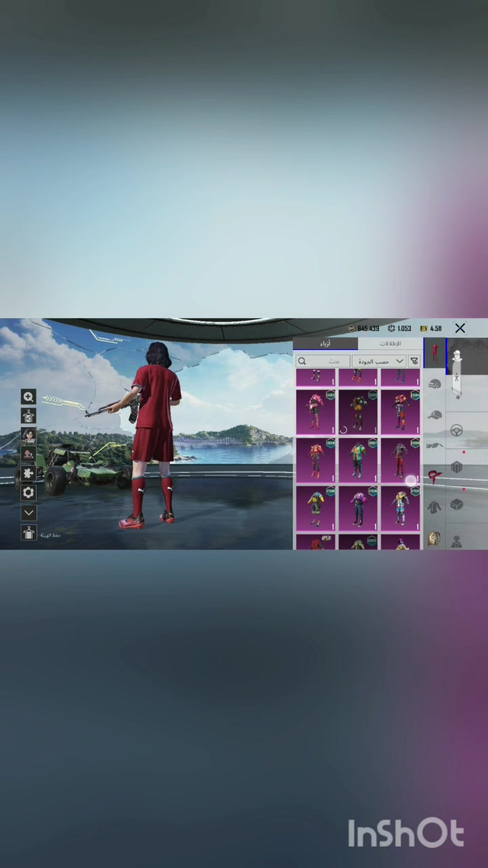The width and height of the screenshot is (488, 868).
Task: Select the gold and light-blue outfit thumbnail
Action: pyautogui.click(x=400, y=509)
